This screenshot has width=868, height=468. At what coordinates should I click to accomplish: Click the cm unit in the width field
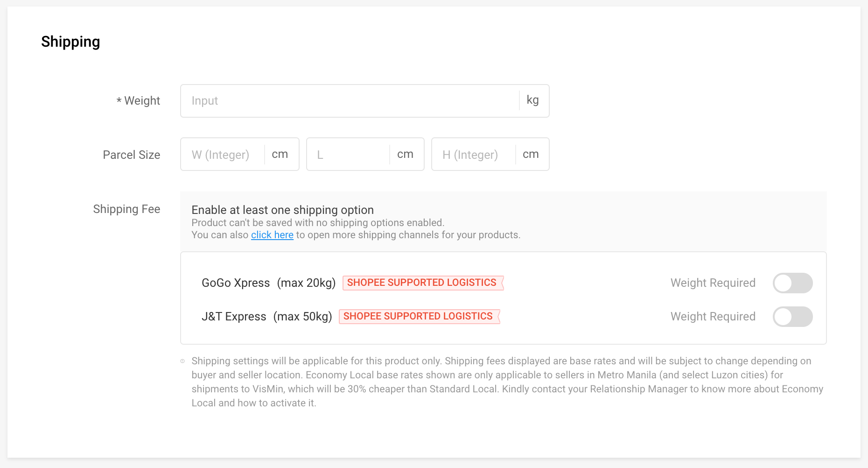pyautogui.click(x=280, y=154)
